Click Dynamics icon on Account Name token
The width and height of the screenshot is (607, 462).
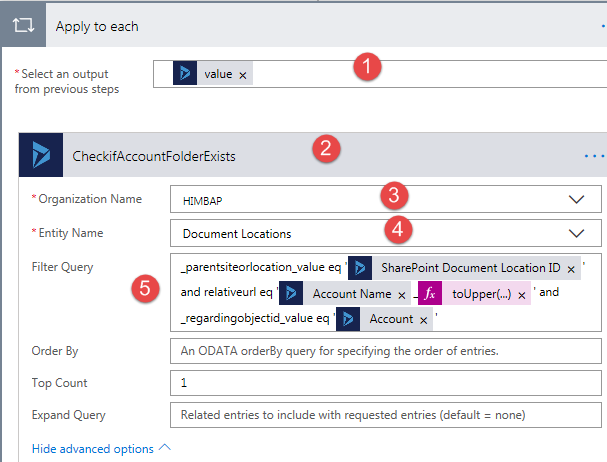point(291,293)
